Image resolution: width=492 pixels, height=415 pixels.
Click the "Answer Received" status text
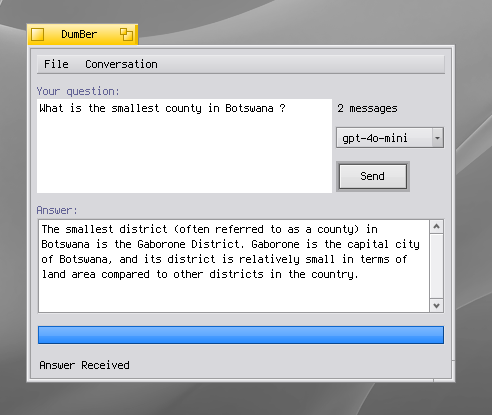tap(84, 365)
